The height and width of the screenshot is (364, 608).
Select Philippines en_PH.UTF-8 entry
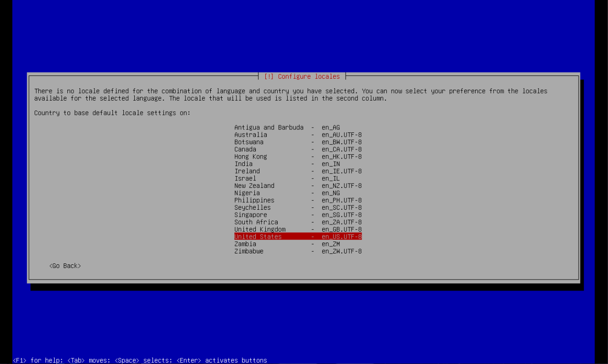[x=298, y=200]
